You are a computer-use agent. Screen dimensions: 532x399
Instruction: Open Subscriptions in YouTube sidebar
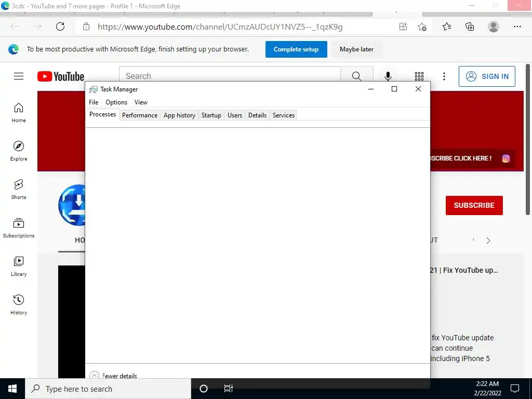19,228
